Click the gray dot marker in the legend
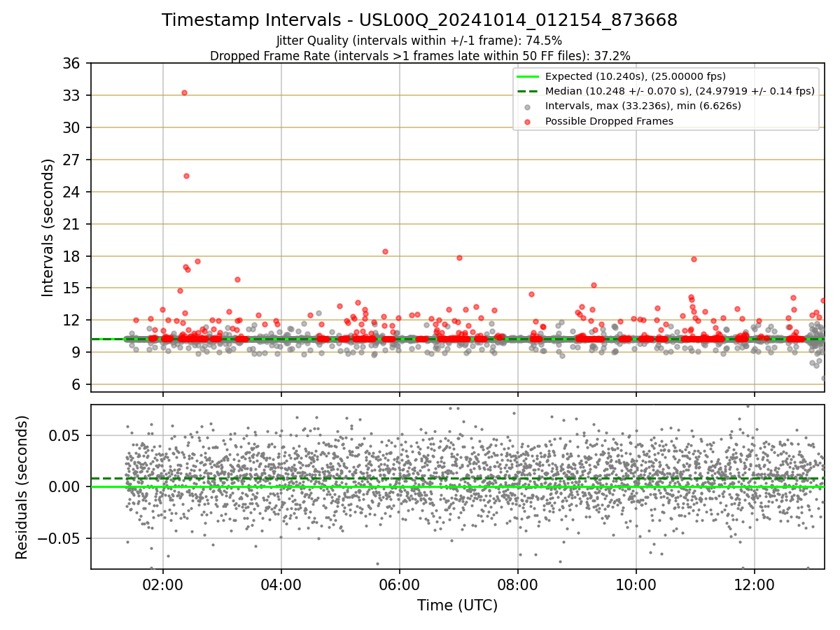 tap(527, 106)
